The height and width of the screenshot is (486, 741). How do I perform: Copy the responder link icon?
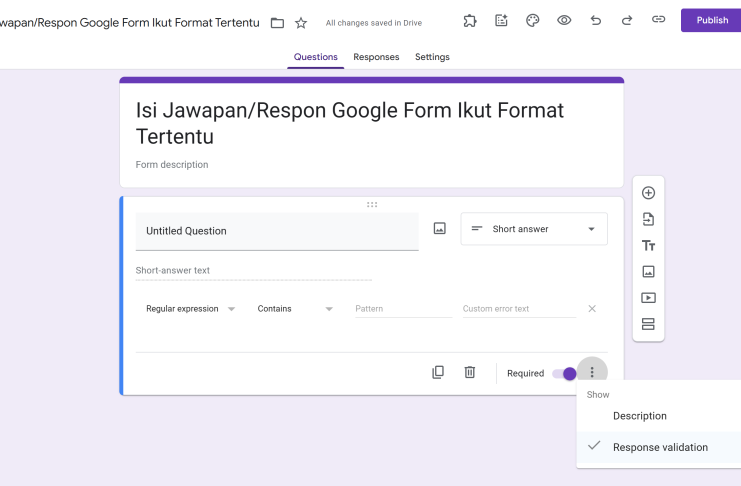click(658, 19)
